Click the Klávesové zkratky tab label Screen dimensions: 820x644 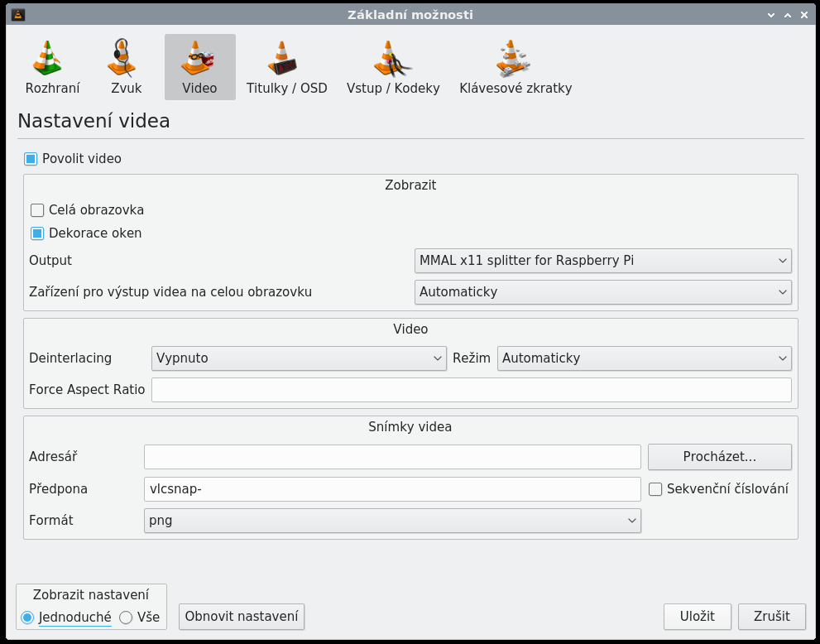click(x=515, y=88)
